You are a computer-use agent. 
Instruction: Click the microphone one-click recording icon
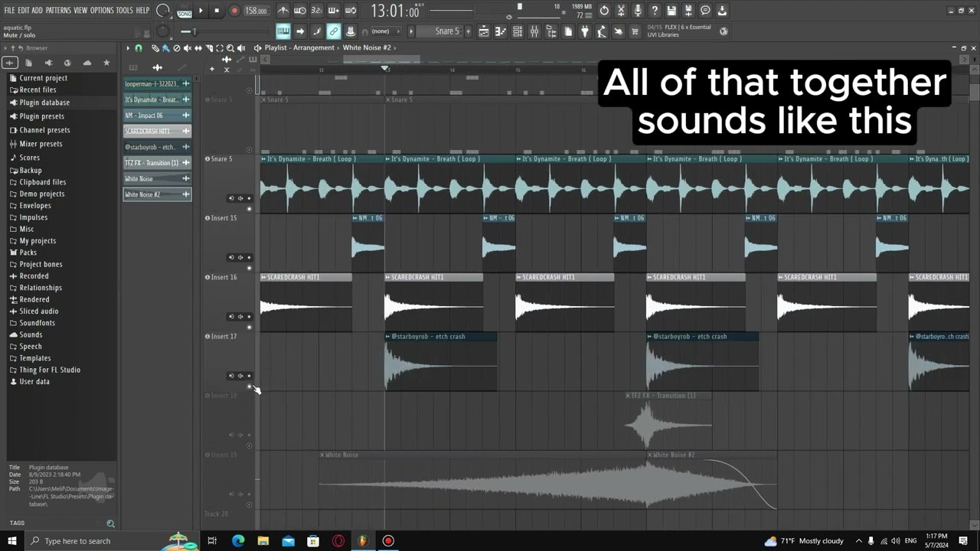pyautogui.click(x=638, y=11)
